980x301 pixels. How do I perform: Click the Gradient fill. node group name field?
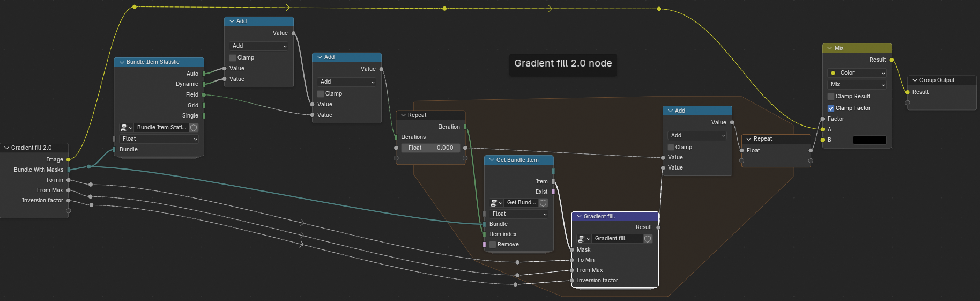tap(618, 239)
